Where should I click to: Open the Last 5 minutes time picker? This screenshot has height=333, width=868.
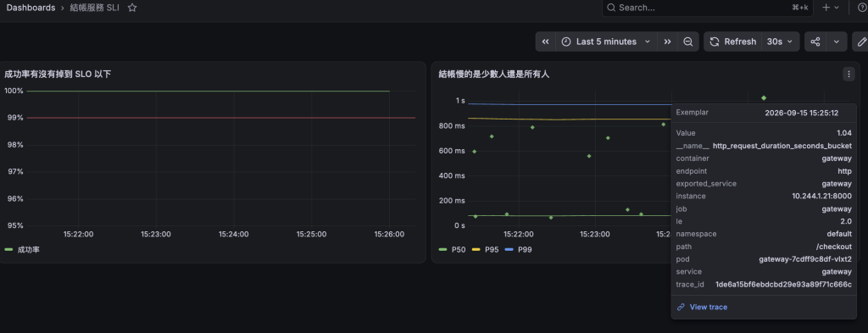606,42
